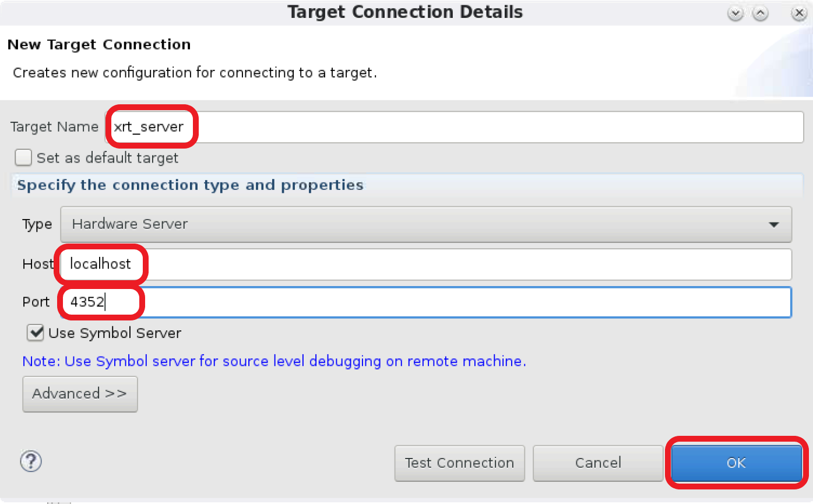Focus the Host field containing localhost
Screen dimensions: 813x504
tap(425, 264)
